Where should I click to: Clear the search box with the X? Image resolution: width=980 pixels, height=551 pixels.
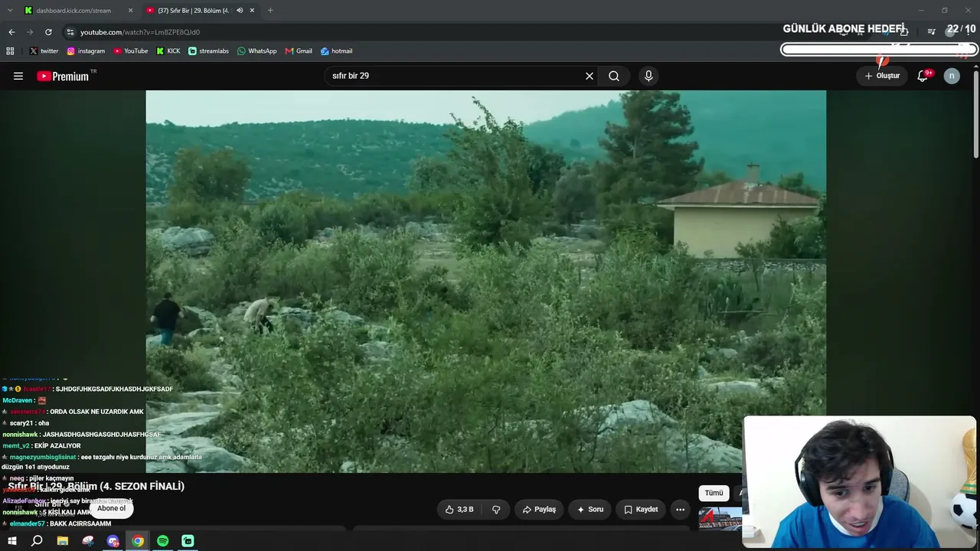[590, 76]
